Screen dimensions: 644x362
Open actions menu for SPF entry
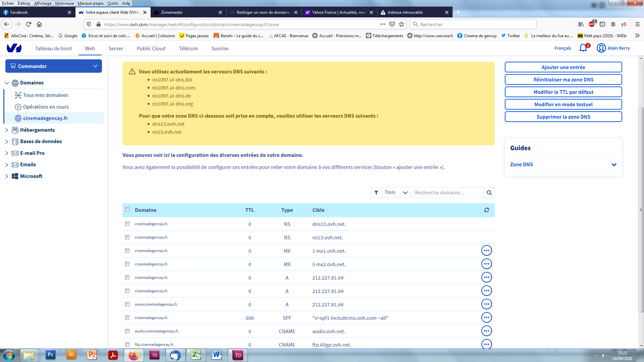pyautogui.click(x=486, y=317)
